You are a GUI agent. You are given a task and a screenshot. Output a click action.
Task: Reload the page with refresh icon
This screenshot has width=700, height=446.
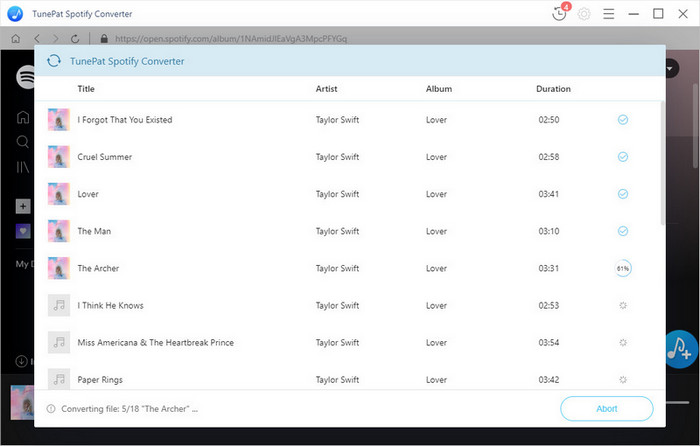coord(75,39)
